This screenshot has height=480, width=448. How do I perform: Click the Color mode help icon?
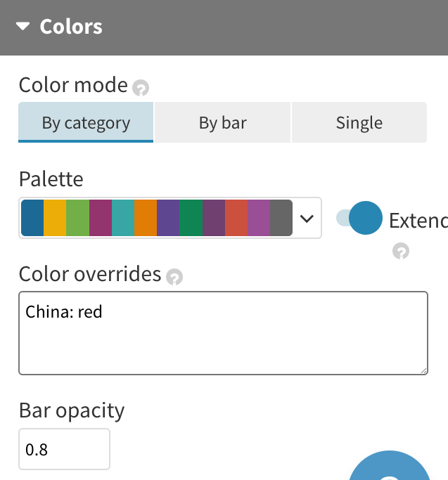141,89
